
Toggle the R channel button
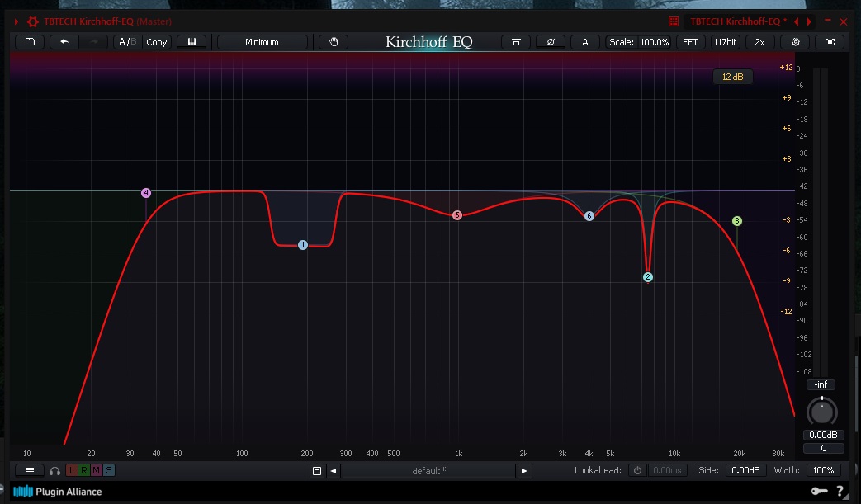[84, 470]
